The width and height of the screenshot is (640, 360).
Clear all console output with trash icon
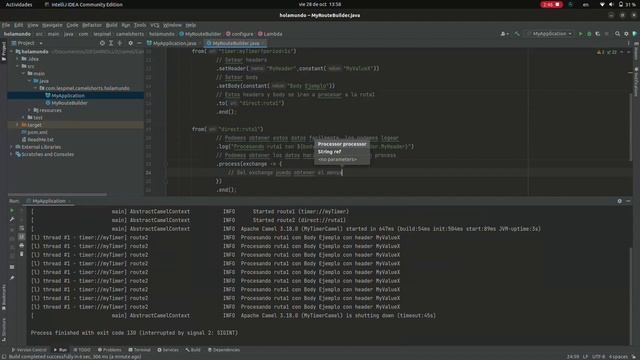pyautogui.click(x=22, y=254)
